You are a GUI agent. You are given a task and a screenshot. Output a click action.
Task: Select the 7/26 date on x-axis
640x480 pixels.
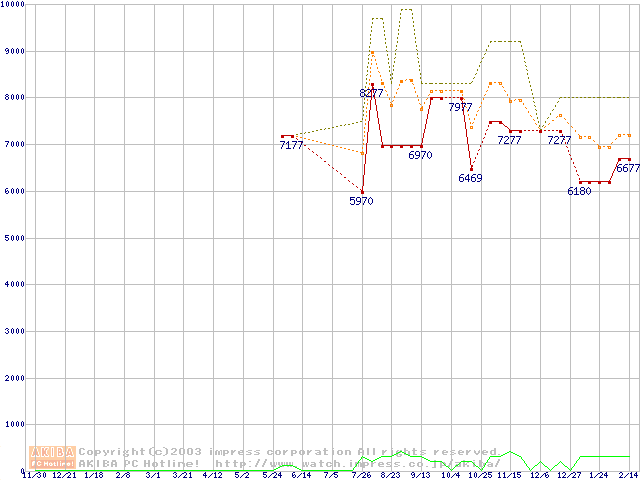pos(360,475)
